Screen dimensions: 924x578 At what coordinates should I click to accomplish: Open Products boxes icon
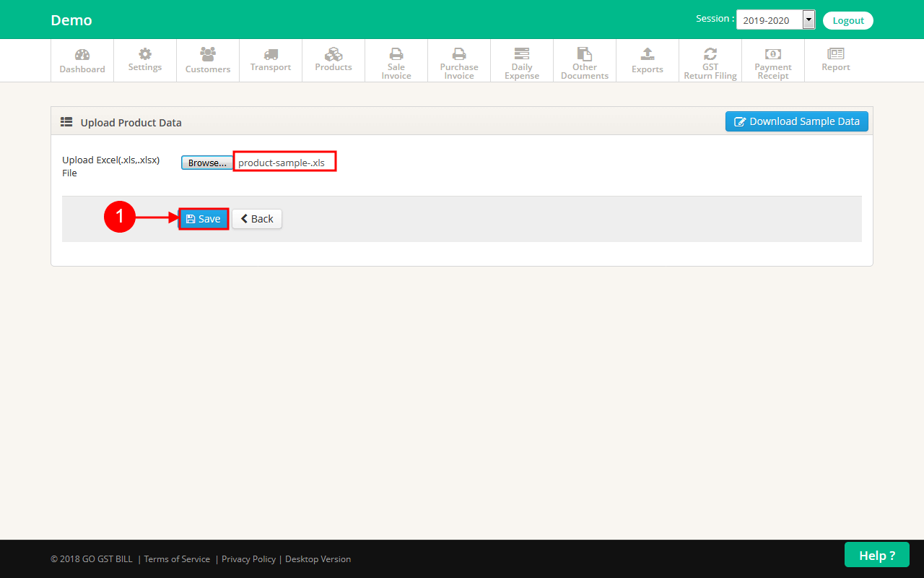[334, 54]
